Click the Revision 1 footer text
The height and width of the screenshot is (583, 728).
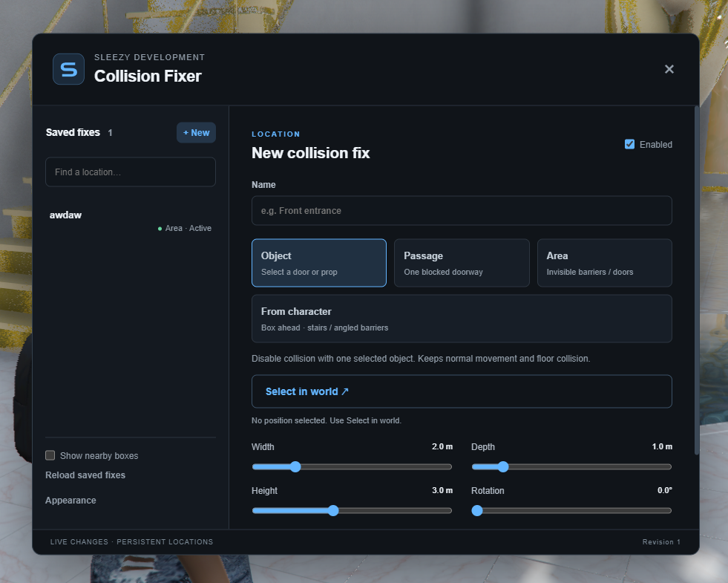click(661, 542)
